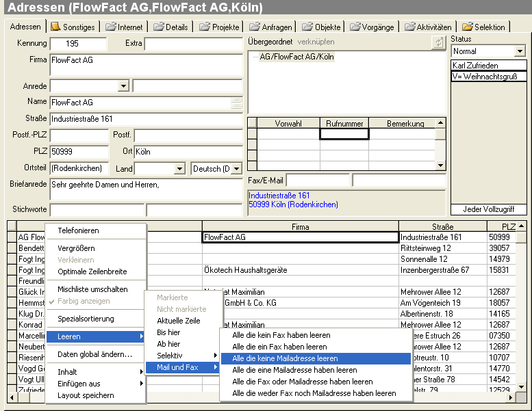This screenshot has width=532, height=411.
Task: Open the Anfragen tab
Action: click(270, 27)
